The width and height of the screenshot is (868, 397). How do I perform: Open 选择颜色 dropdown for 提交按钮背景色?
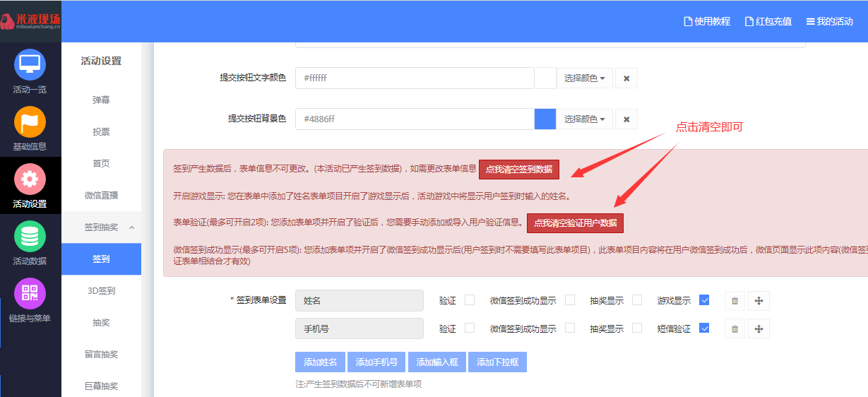584,119
